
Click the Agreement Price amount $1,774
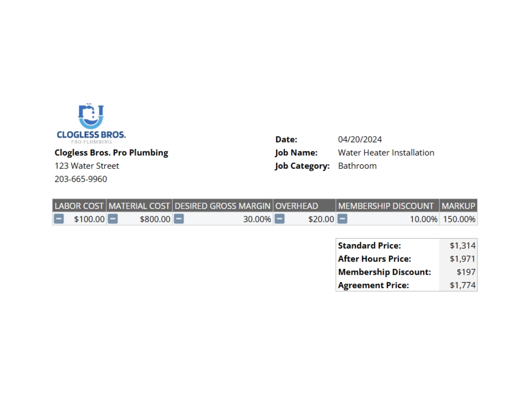pyautogui.click(x=463, y=285)
